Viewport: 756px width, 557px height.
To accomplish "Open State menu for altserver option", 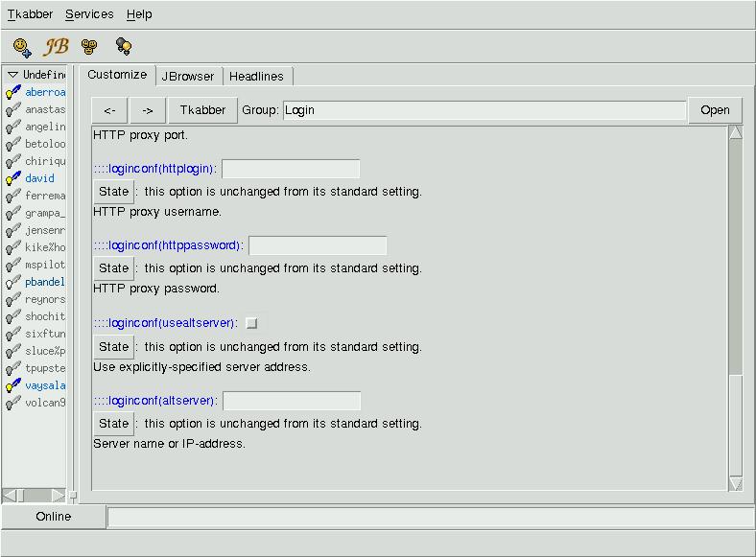I will coord(113,424).
